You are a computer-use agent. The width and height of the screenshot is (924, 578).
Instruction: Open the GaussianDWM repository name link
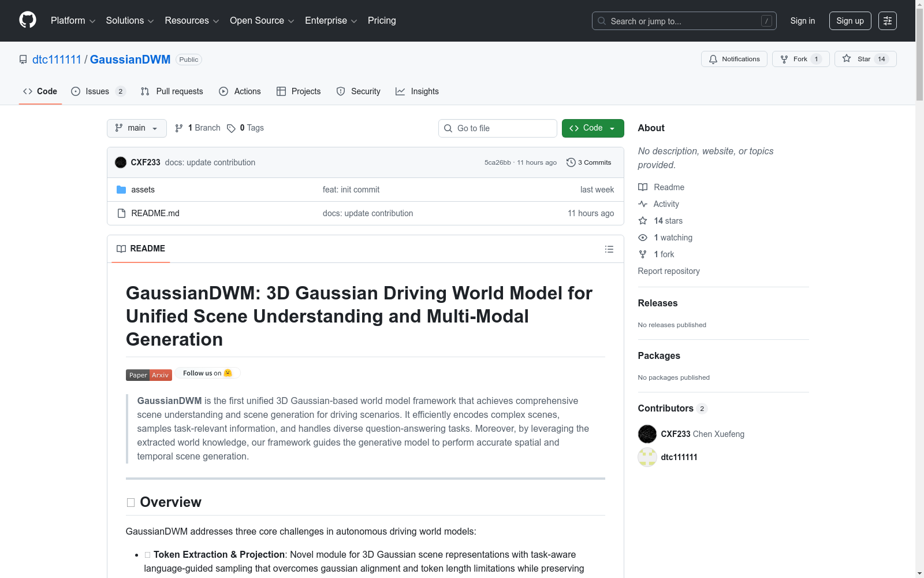(130, 60)
